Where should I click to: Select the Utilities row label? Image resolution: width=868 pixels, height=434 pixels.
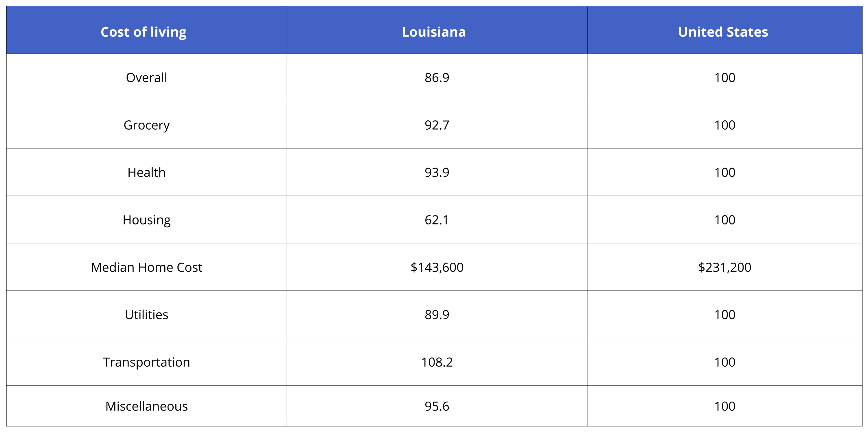coord(147,315)
